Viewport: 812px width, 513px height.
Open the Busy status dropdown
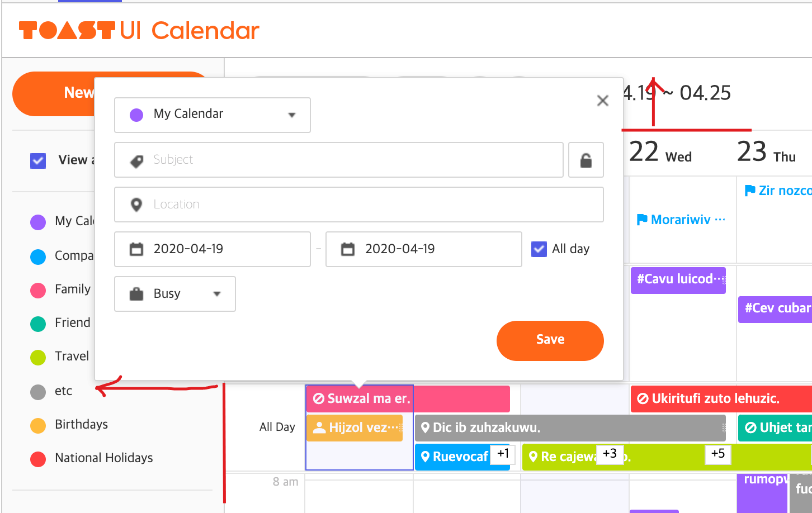point(218,293)
